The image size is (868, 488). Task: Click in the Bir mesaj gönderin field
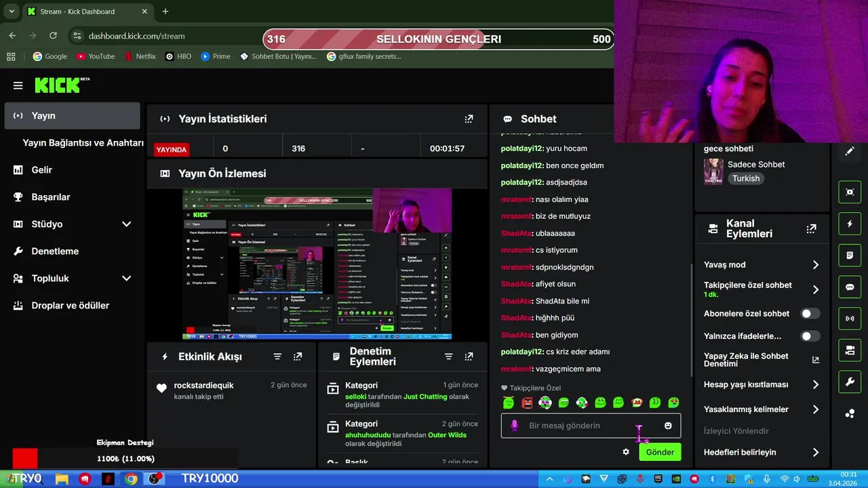590,426
